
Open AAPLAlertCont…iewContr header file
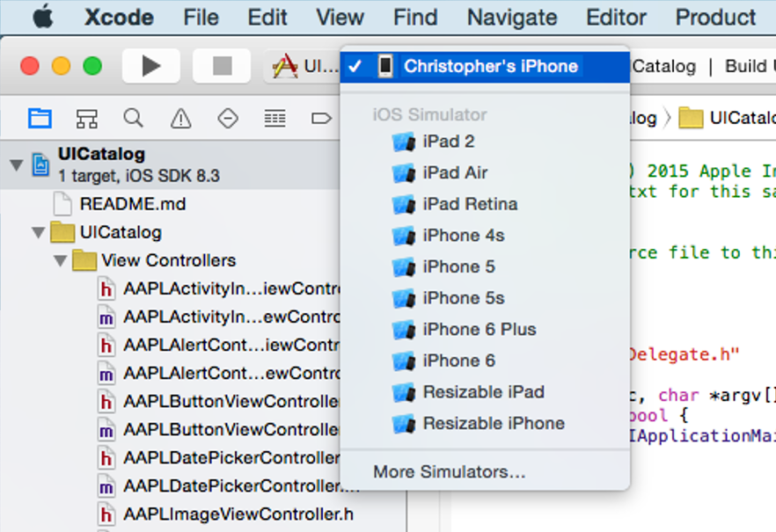click(x=219, y=345)
